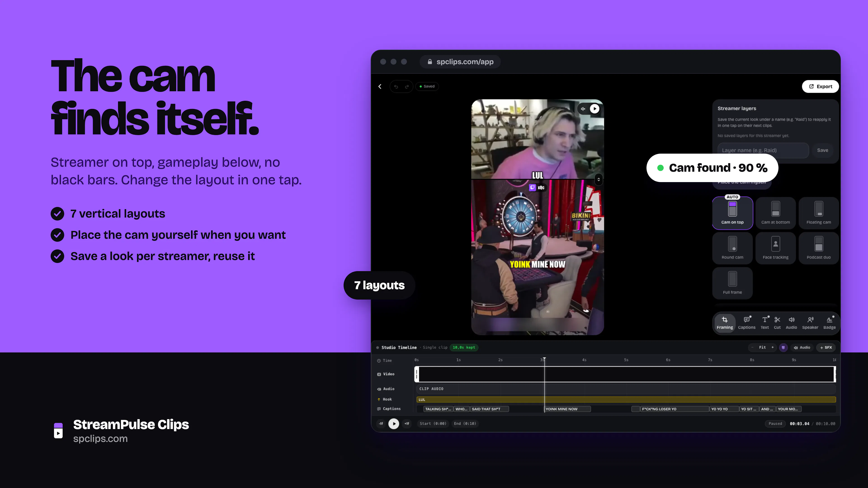Play the timeline
This screenshot has height=488, width=868.
[394, 424]
